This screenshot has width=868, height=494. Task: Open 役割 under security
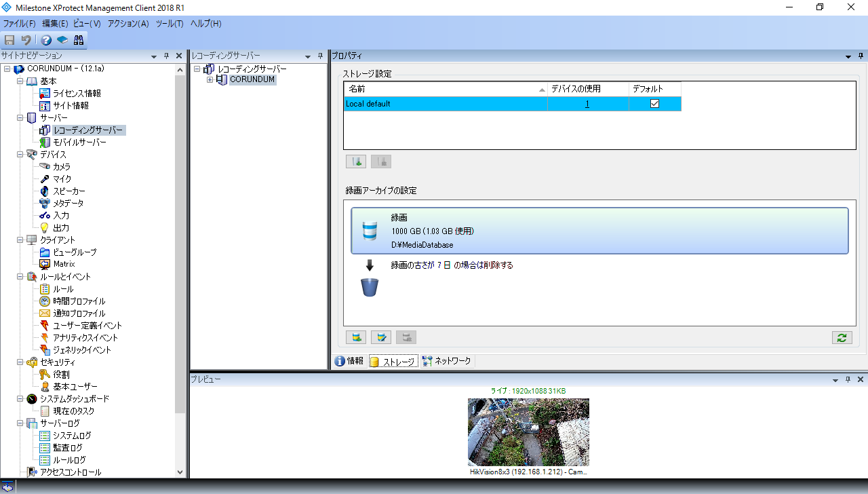click(61, 375)
